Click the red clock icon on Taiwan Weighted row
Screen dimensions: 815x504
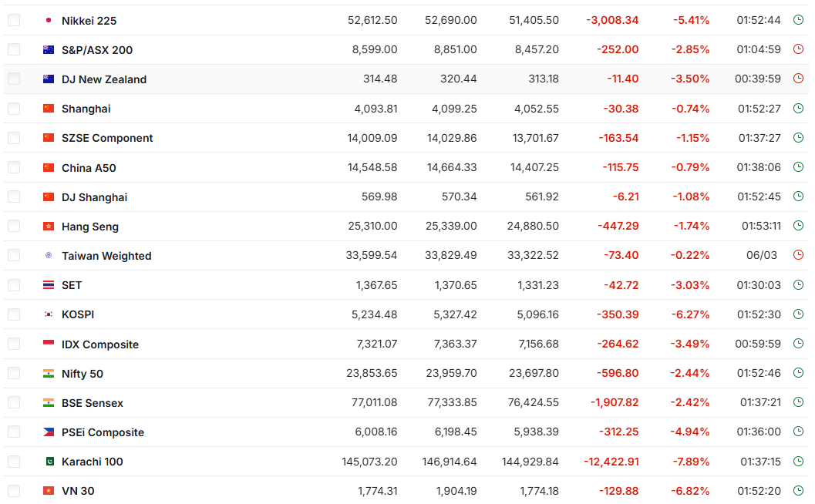[x=798, y=255]
